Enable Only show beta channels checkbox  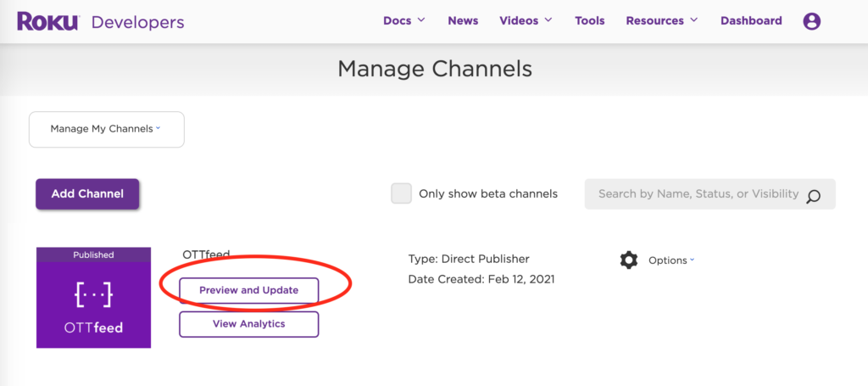tap(401, 193)
